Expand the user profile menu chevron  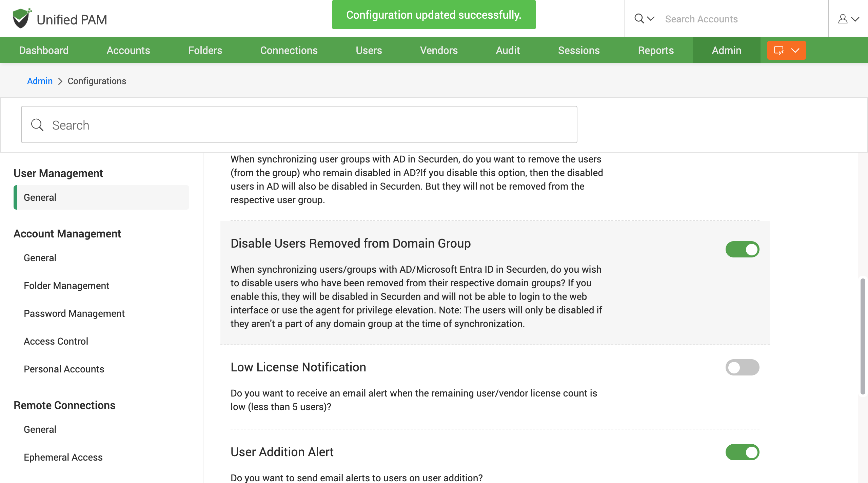coord(855,19)
